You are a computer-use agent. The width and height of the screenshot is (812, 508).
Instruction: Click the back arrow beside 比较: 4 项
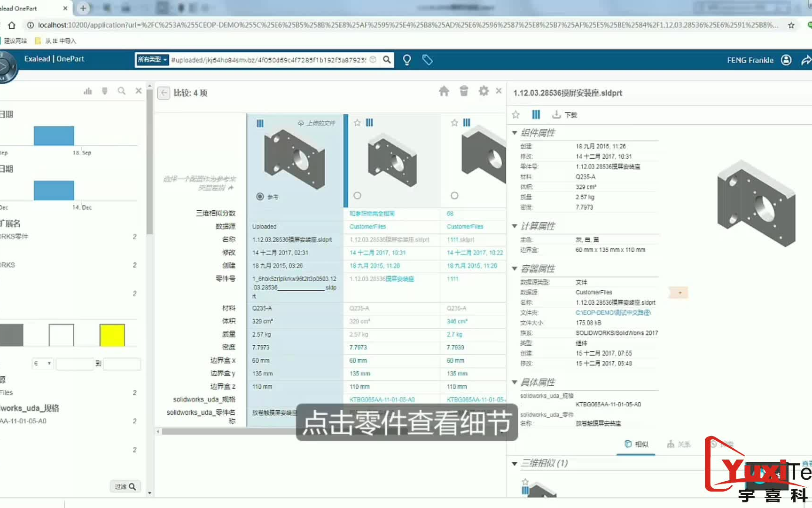pyautogui.click(x=163, y=93)
